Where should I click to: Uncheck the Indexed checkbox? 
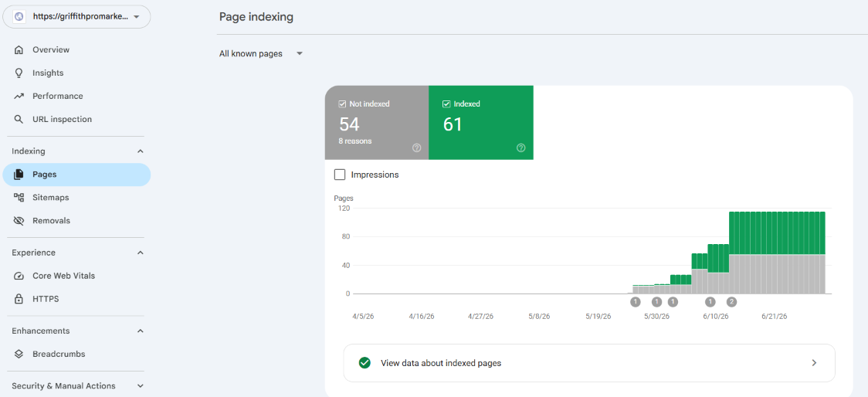446,103
